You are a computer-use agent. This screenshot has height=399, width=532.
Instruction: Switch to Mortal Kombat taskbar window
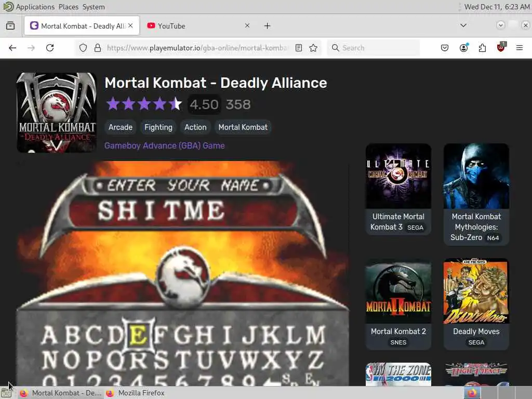(x=60, y=393)
